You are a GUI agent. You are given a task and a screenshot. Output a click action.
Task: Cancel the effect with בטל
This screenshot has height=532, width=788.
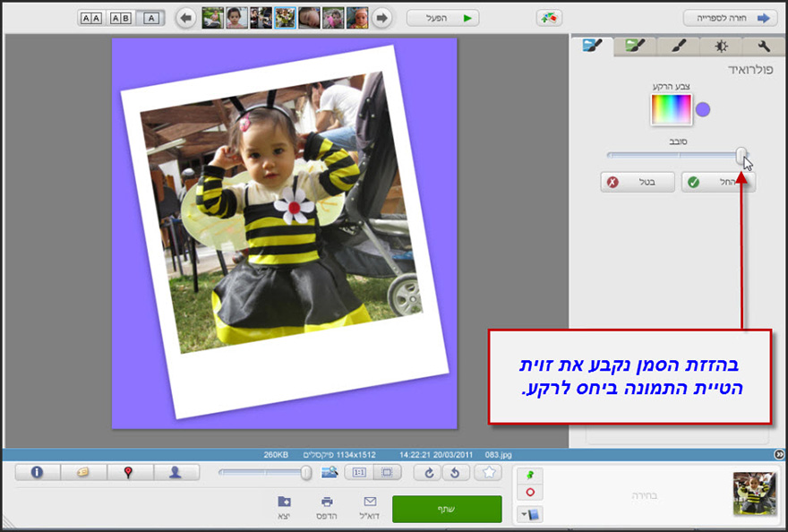point(638,181)
